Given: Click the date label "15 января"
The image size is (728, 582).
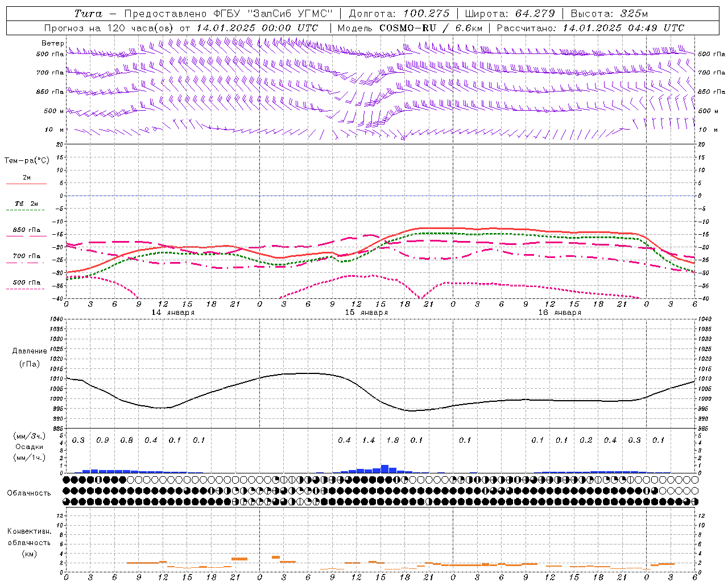Looking at the screenshot, I should pos(366,313).
